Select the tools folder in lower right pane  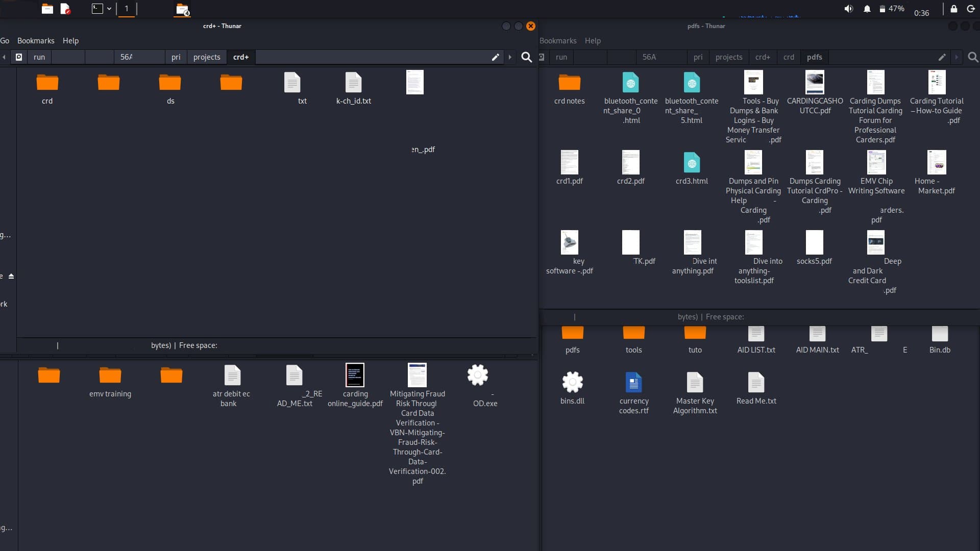(633, 340)
